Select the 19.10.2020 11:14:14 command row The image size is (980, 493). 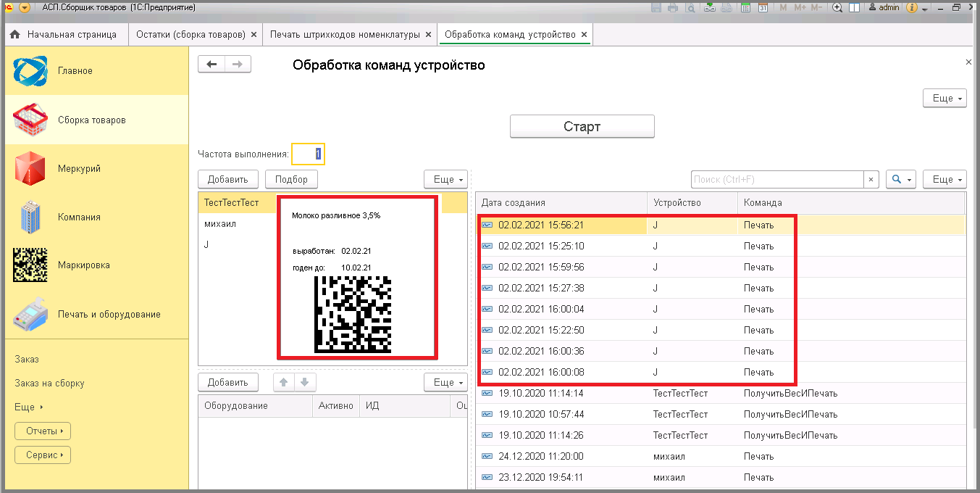point(721,393)
